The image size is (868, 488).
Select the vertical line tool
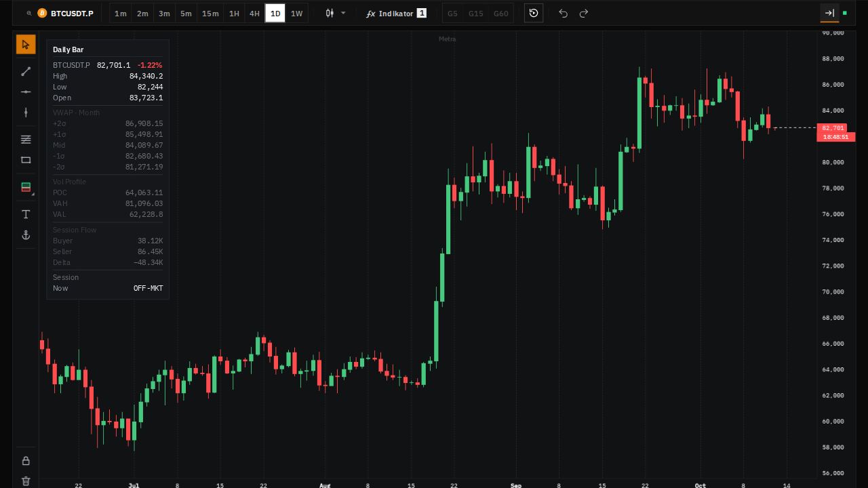[x=26, y=113]
